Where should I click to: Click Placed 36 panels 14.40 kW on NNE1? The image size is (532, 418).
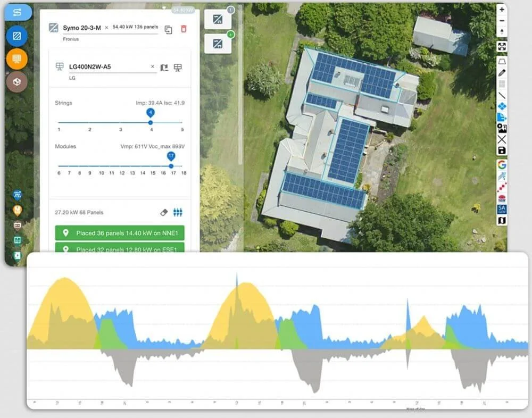tap(119, 232)
